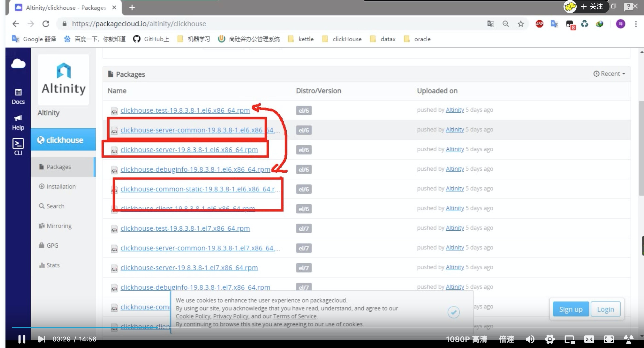644x348 pixels.
Task: Open the Installation menu item
Action: tap(57, 187)
